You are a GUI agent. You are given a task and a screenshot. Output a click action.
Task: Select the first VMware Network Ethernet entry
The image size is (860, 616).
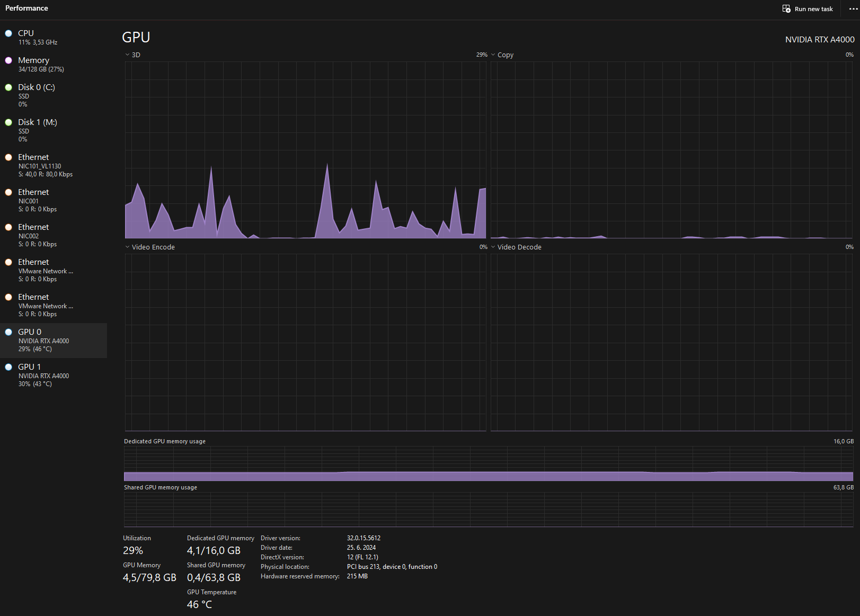point(45,270)
